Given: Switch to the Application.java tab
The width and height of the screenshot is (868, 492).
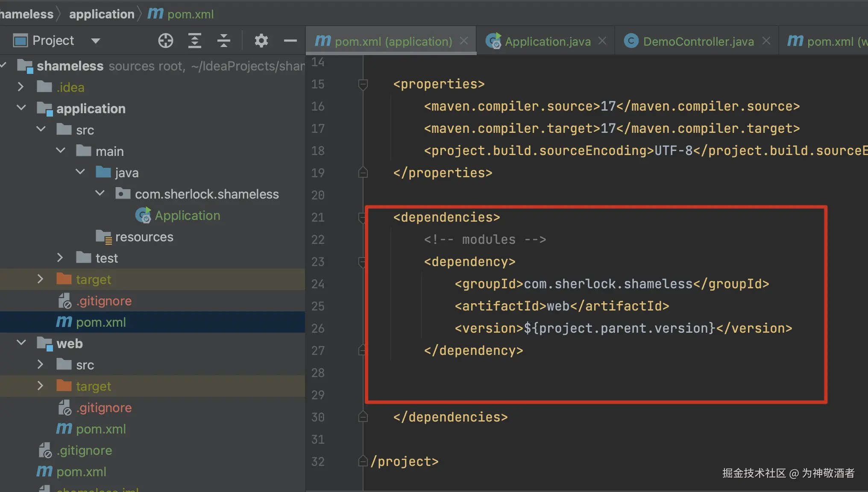Looking at the screenshot, I should tap(547, 41).
